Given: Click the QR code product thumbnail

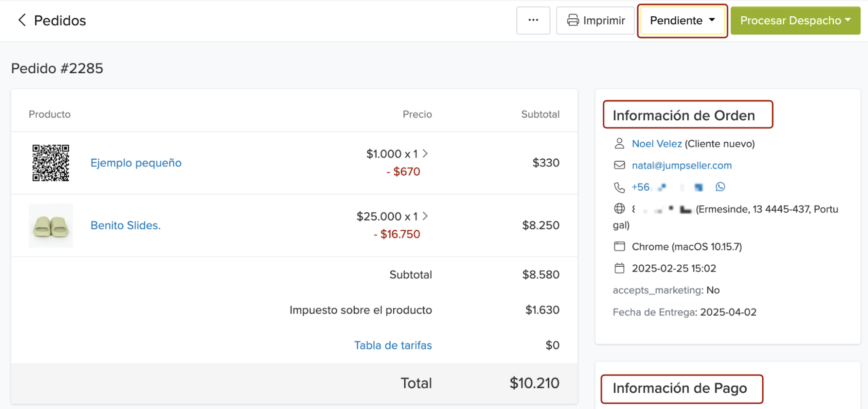Looking at the screenshot, I should coord(51,163).
